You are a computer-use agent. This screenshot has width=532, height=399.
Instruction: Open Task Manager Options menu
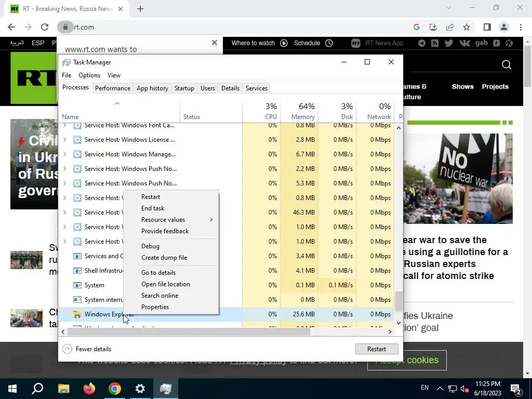(x=89, y=75)
